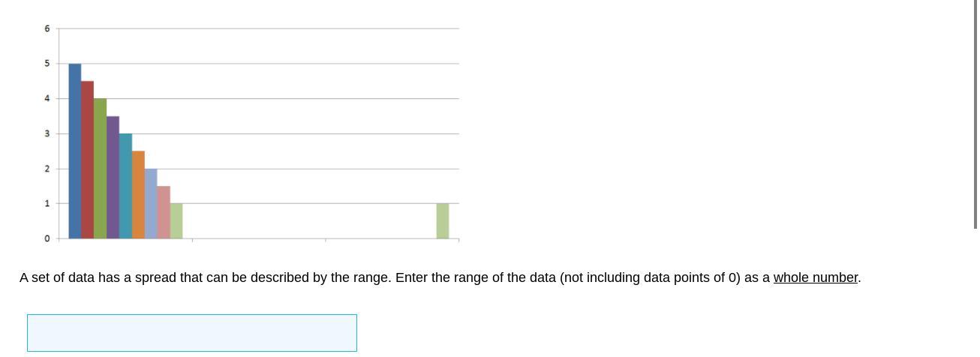
Task: Click the answer input box
Action: pyautogui.click(x=191, y=332)
